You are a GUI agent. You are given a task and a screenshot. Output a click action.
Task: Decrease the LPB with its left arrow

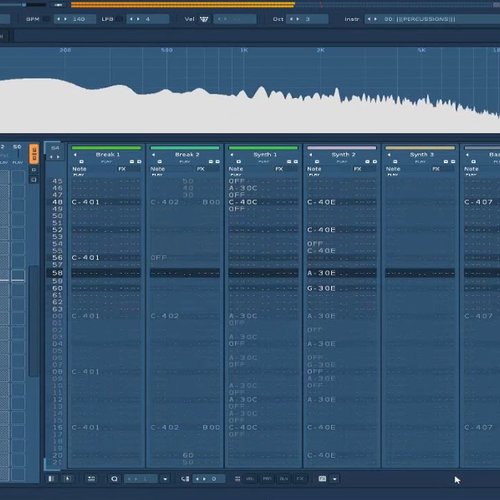tap(131, 19)
